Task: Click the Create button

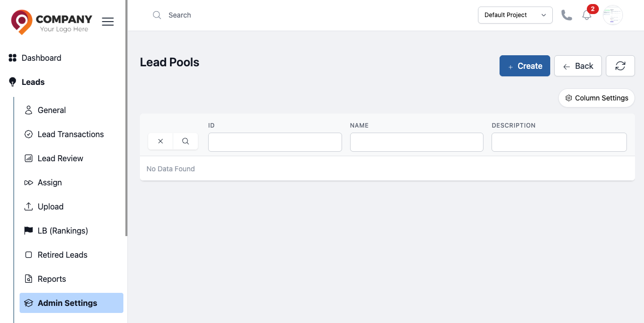Action: pos(525,66)
